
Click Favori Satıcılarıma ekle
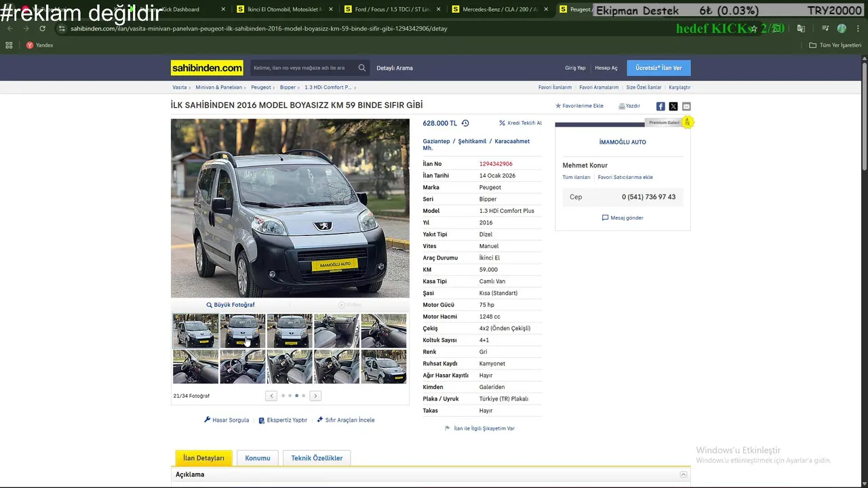[625, 177]
